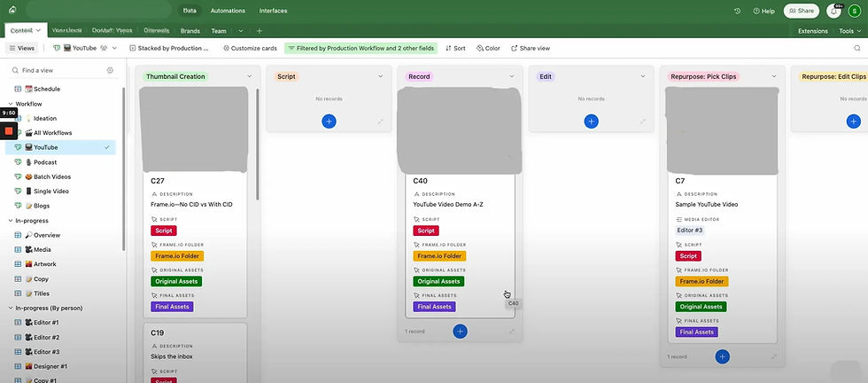This screenshot has width=868, height=383.
Task: Expand new record icon in Edit stack
Action: coord(643,121)
